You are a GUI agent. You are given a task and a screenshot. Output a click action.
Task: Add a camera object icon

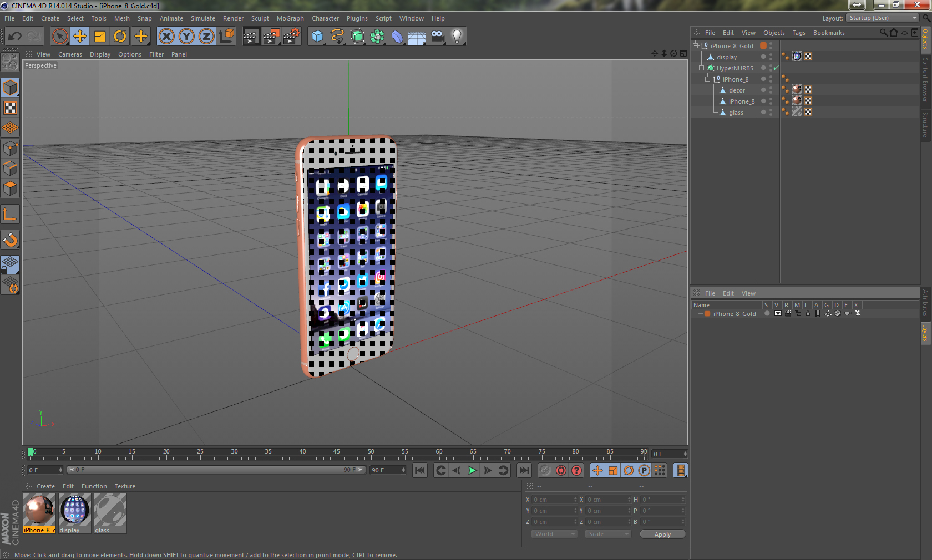point(437,37)
